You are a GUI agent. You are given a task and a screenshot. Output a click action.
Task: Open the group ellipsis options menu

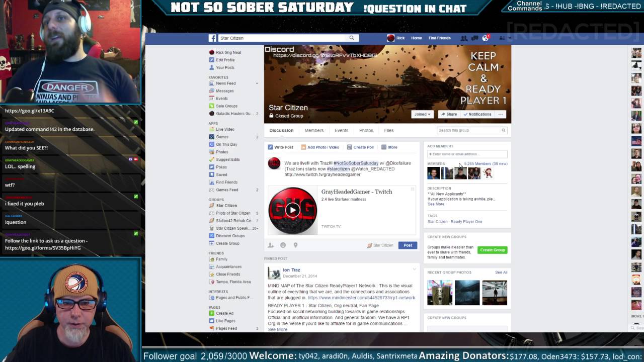501,114
